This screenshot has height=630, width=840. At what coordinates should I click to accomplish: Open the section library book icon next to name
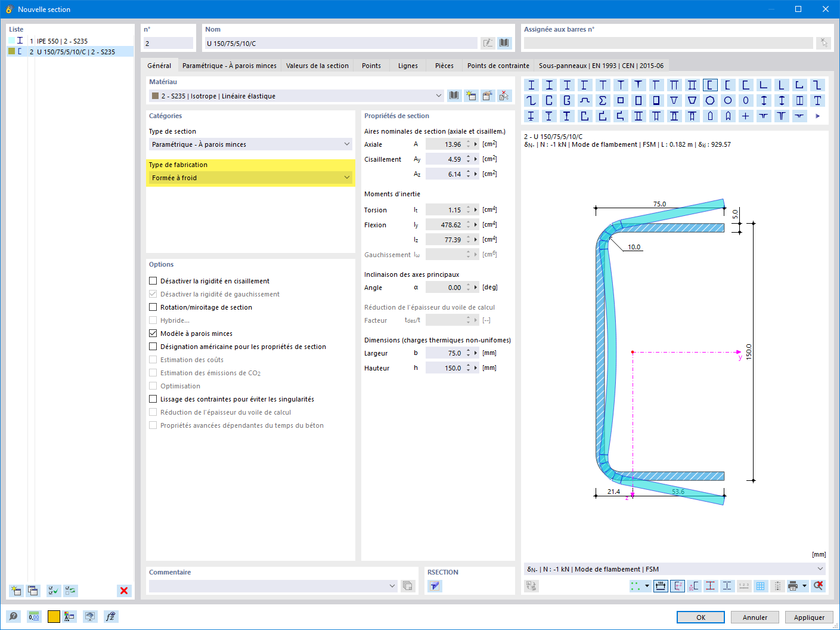tap(504, 43)
